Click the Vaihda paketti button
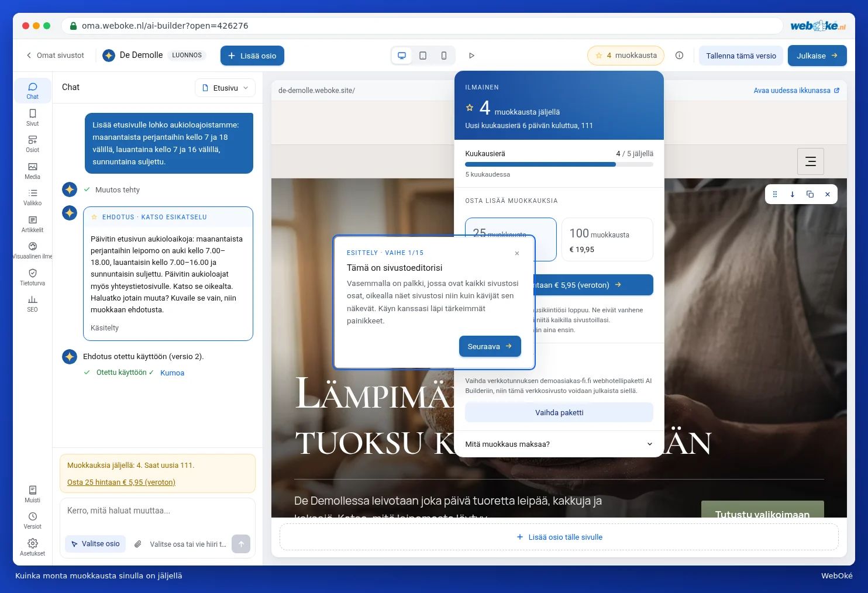The width and height of the screenshot is (868, 593). point(559,412)
